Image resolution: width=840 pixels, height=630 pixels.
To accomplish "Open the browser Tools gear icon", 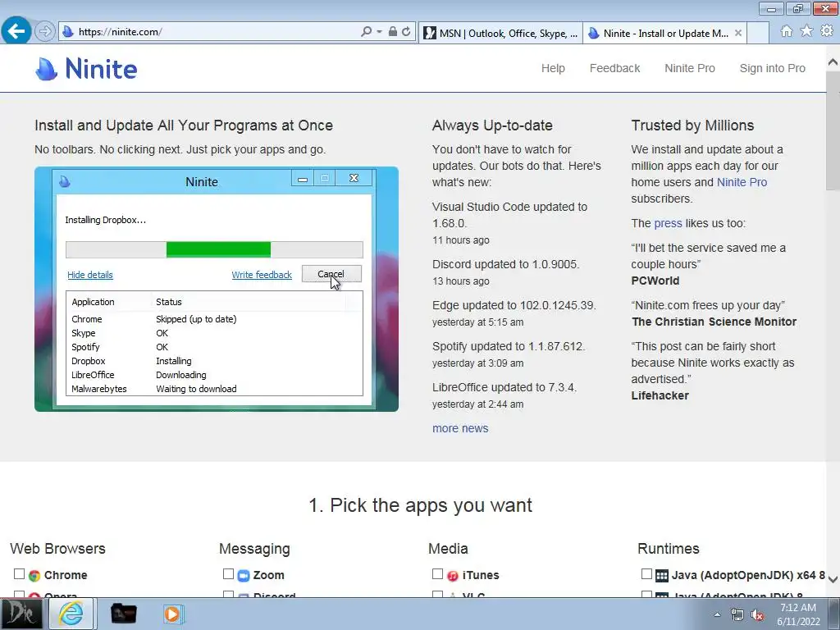I will click(x=827, y=31).
